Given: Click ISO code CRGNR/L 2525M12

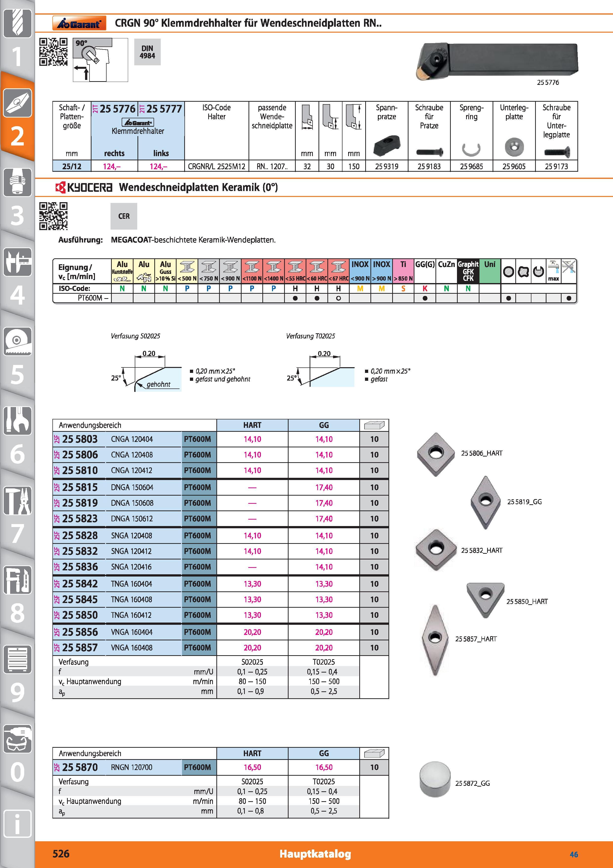Looking at the screenshot, I should tap(216, 166).
